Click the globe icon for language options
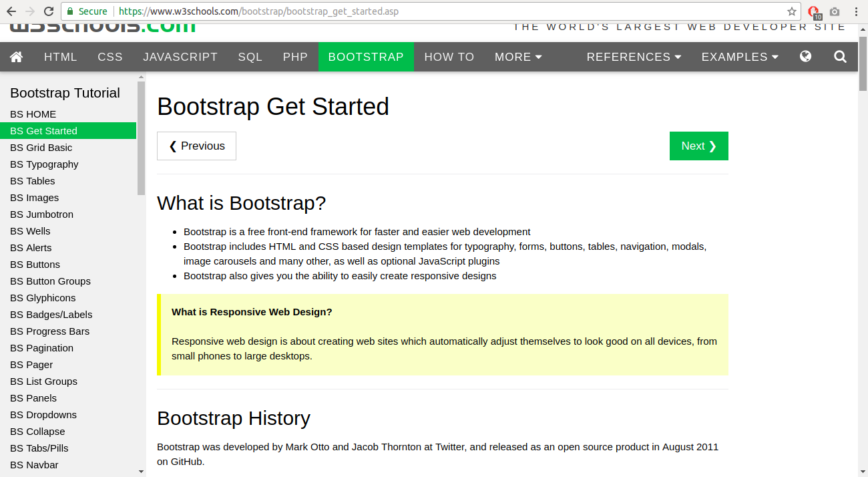The width and height of the screenshot is (868, 477). [805, 57]
